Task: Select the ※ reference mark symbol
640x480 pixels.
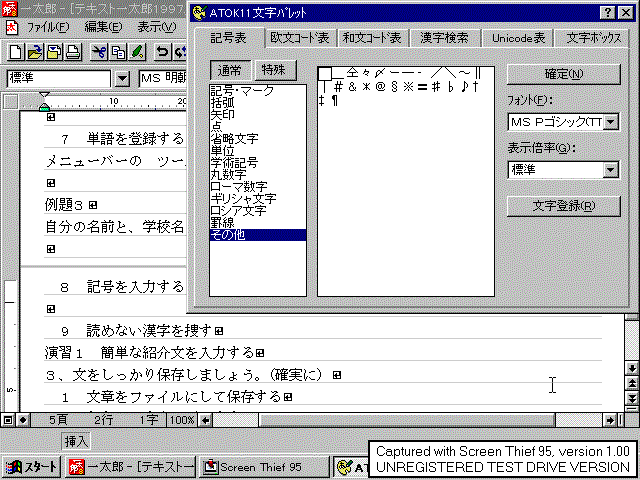Action: 408,87
